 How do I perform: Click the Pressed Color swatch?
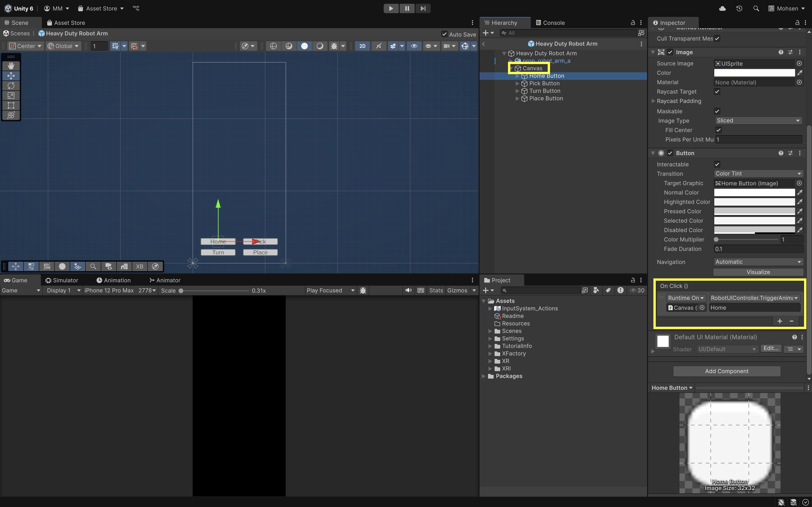pos(754,211)
